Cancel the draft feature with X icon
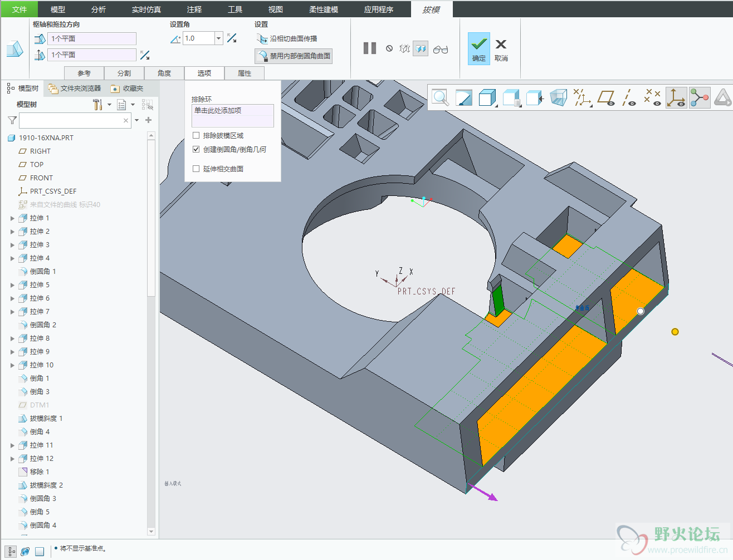Viewport: 733px width, 560px height. point(501,48)
